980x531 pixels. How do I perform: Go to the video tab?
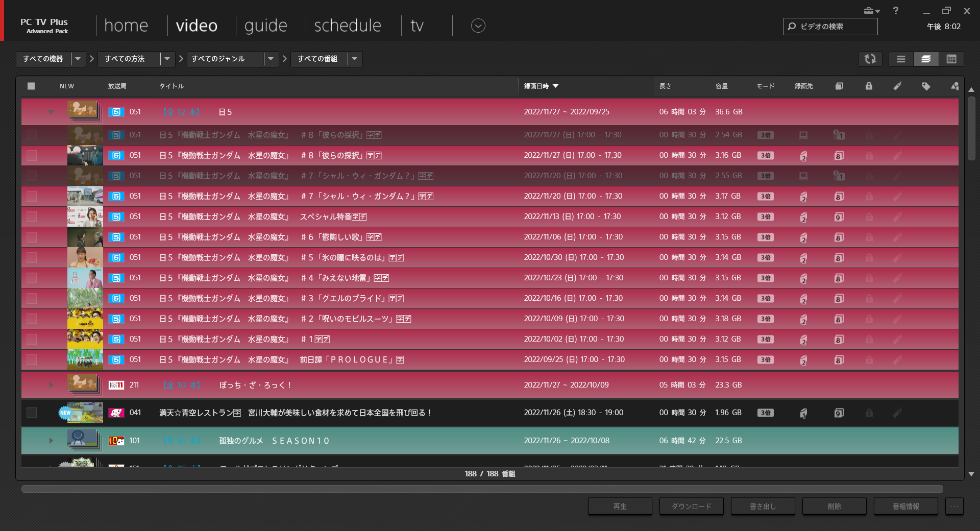pyautogui.click(x=197, y=26)
